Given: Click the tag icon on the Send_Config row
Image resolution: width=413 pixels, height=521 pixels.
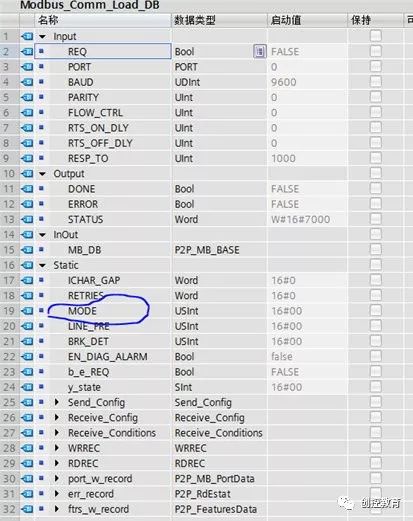Looking at the screenshot, I should pyautogui.click(x=27, y=402).
